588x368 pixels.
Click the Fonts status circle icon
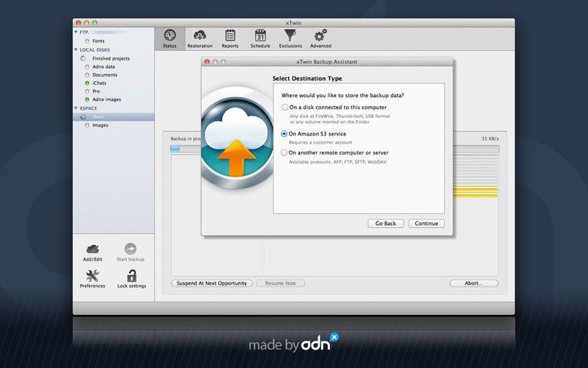pyautogui.click(x=87, y=41)
